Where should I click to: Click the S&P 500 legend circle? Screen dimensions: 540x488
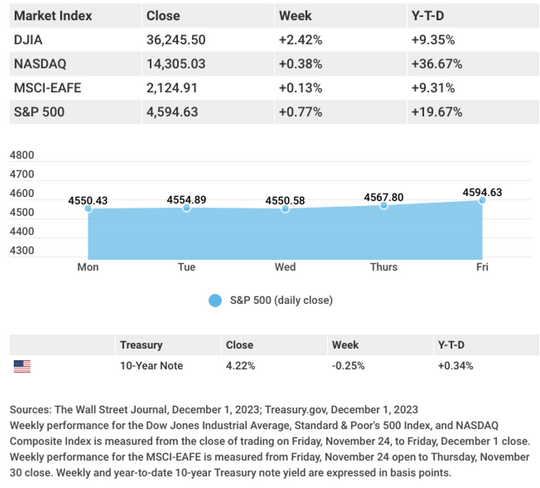click(x=215, y=300)
